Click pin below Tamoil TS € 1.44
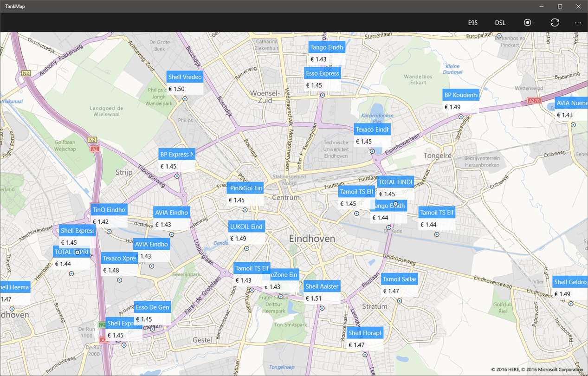Viewport: 588px width, 376px height. pyautogui.click(x=436, y=234)
